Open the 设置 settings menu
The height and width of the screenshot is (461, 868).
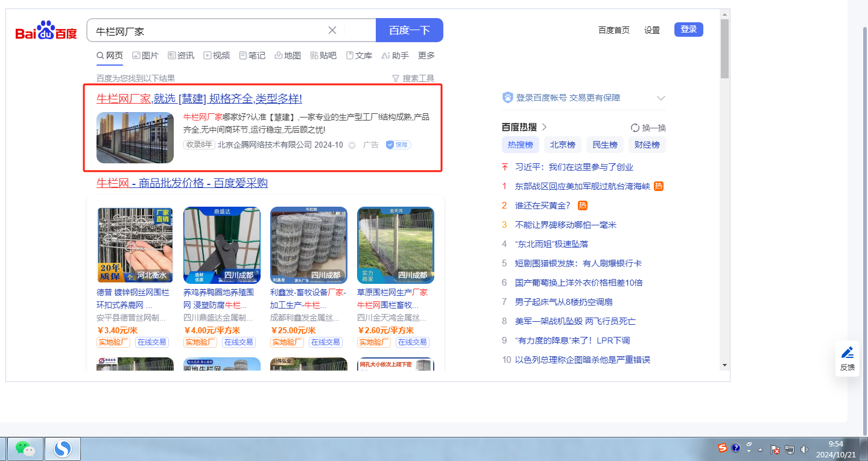652,30
